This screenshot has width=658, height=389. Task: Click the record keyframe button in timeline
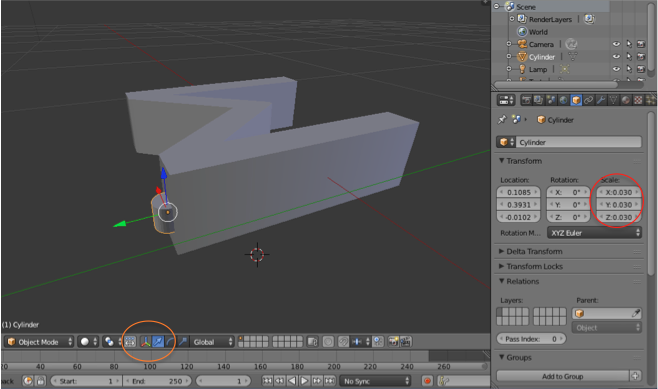[427, 381]
